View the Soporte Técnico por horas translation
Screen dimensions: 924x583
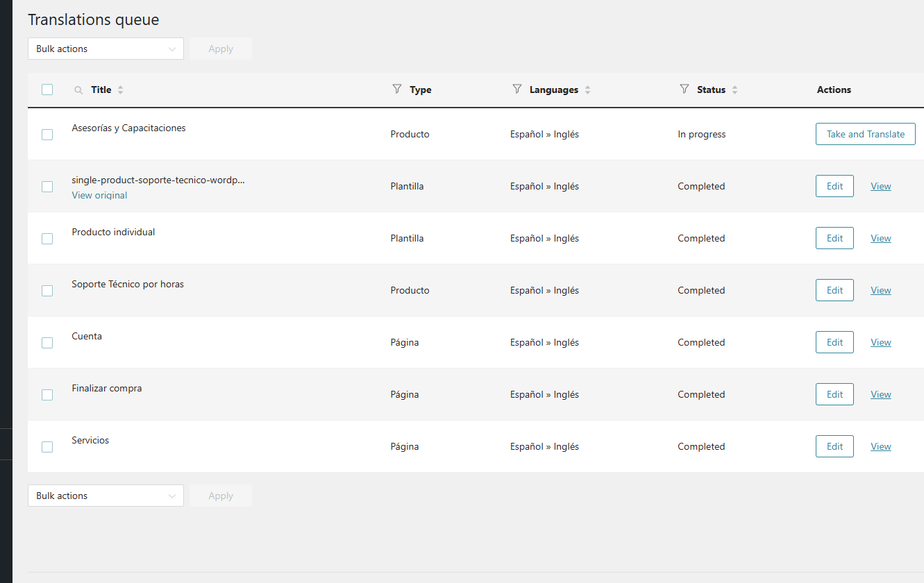tap(881, 290)
